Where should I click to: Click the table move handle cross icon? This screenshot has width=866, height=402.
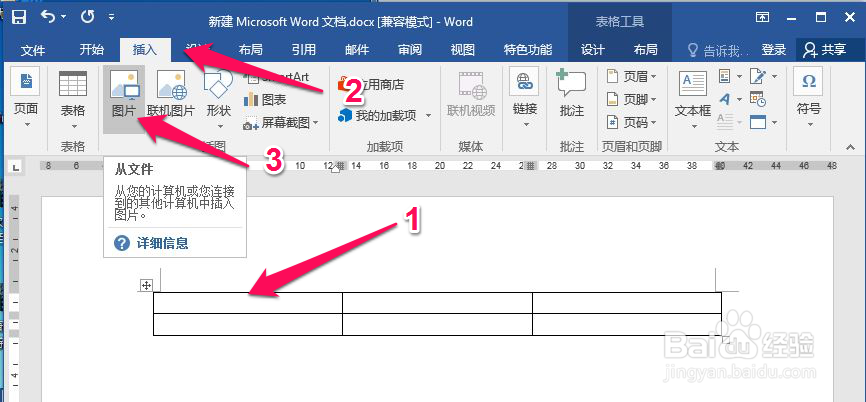coord(146,285)
